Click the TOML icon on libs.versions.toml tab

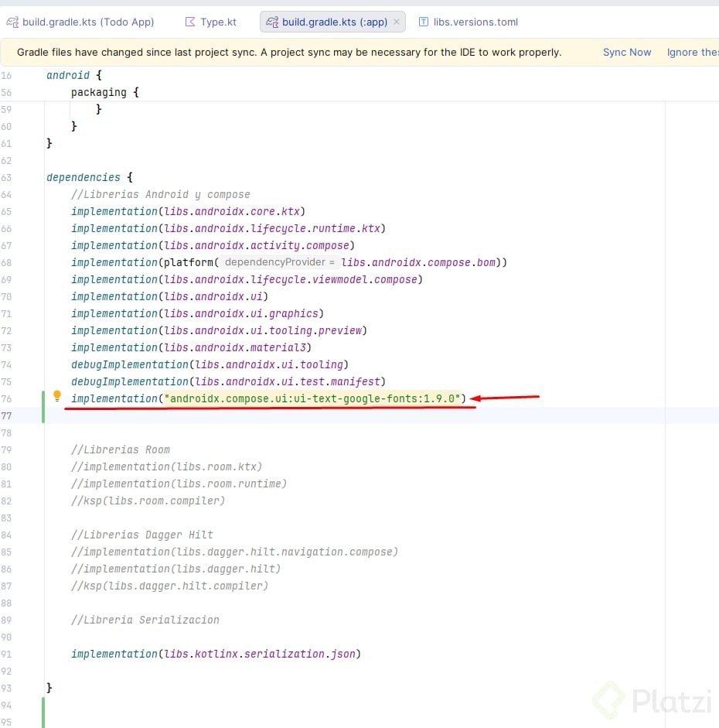424,22
